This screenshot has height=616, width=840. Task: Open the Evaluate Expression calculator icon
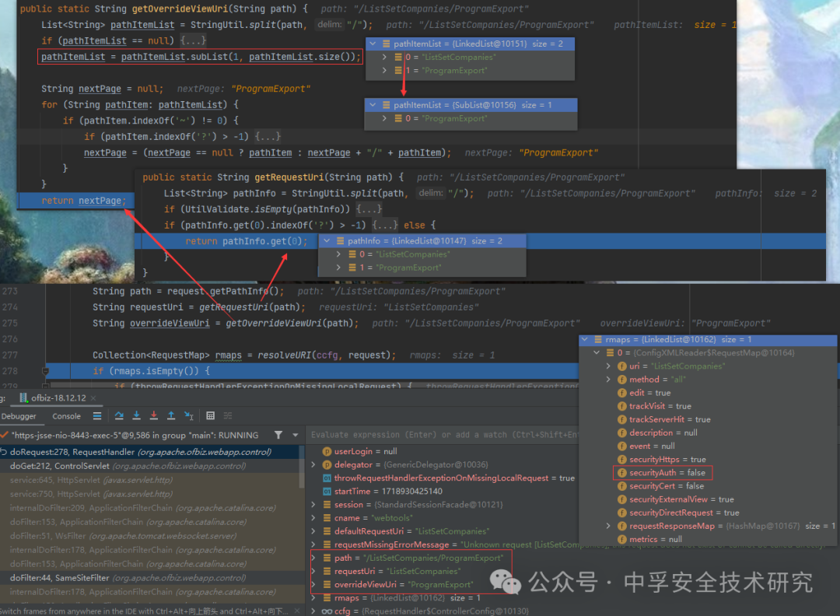211,415
